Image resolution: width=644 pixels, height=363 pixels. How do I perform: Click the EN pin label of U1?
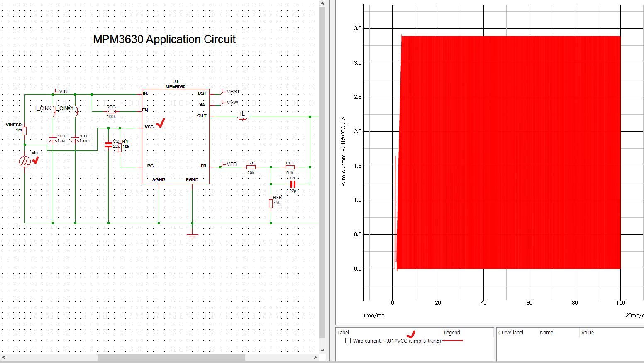pyautogui.click(x=145, y=110)
